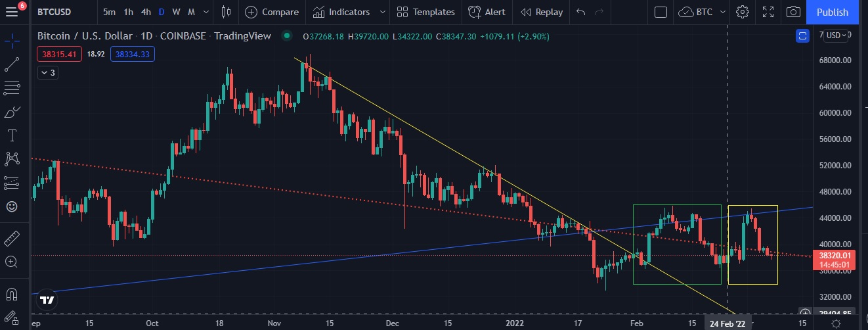The height and width of the screenshot is (330, 868).
Task: Open the Fibonacci and Gann tools
Action: click(x=12, y=88)
